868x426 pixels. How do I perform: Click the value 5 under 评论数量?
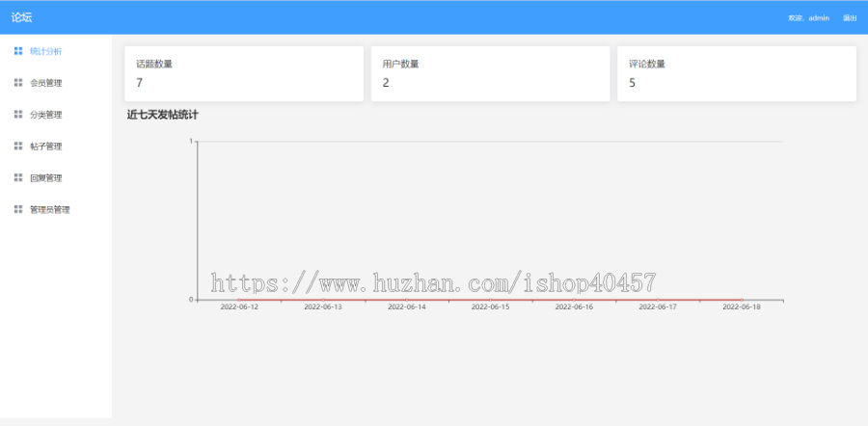pos(632,83)
